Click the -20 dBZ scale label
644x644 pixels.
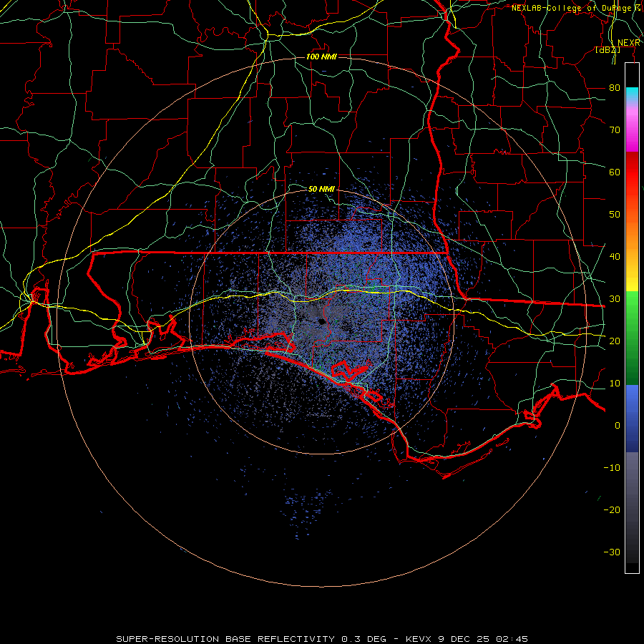[612, 509]
